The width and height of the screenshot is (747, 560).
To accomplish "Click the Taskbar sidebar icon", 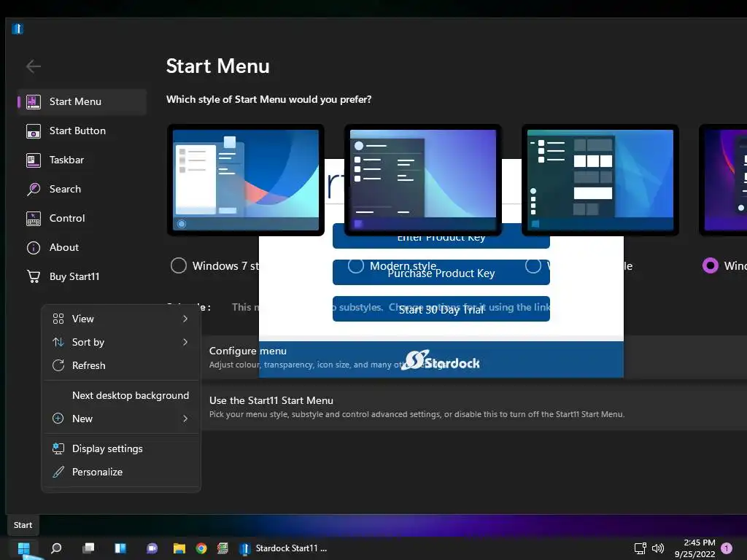I will tap(34, 160).
